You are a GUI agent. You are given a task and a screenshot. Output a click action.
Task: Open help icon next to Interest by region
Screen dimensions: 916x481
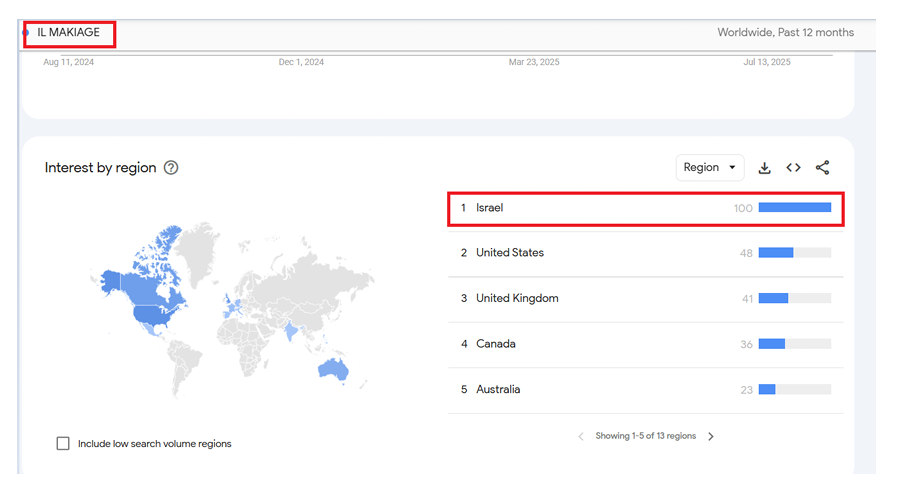(171, 168)
